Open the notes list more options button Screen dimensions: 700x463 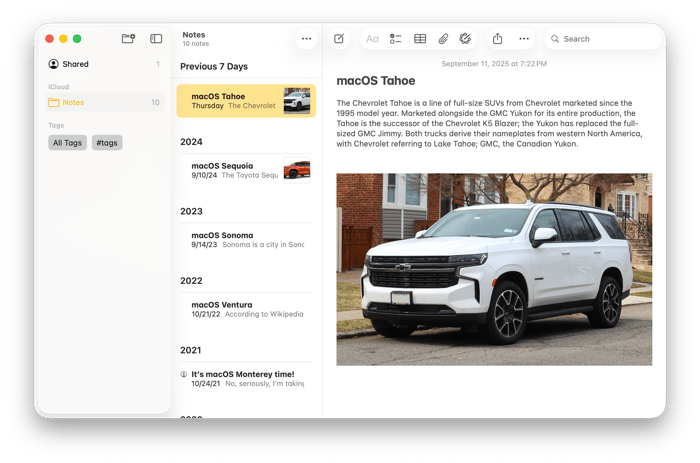pos(306,39)
